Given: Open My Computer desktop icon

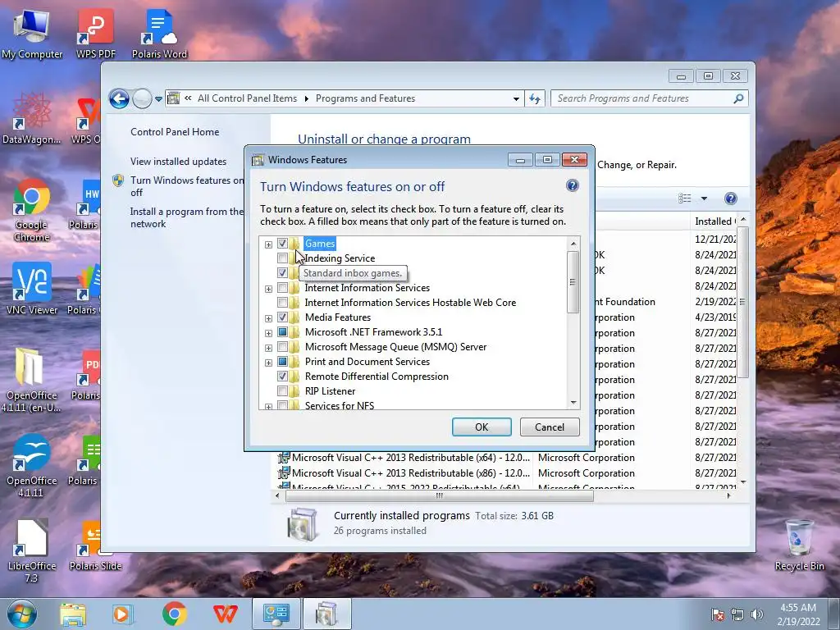Looking at the screenshot, I should click(32, 33).
